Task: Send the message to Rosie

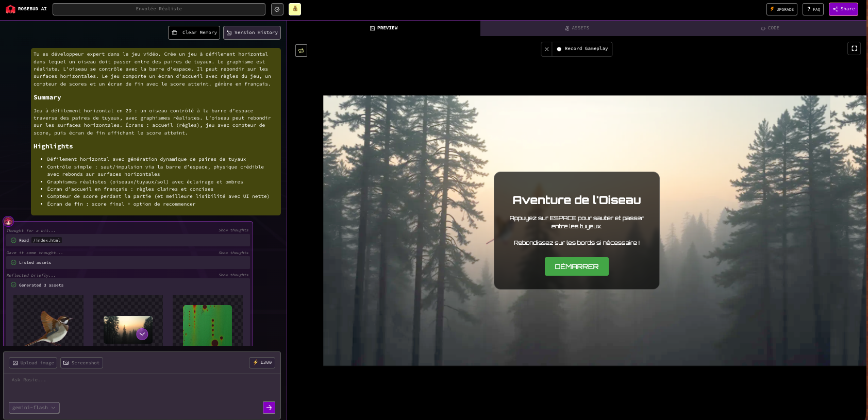Action: pyautogui.click(x=269, y=408)
